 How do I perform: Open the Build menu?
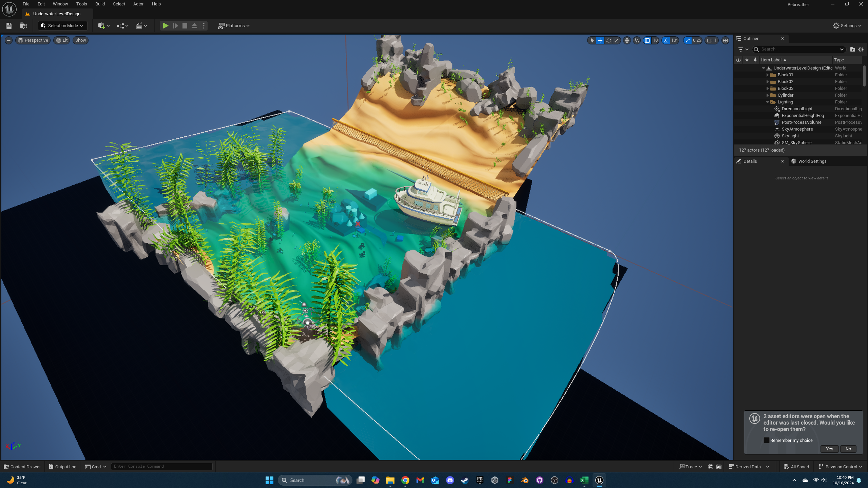(100, 4)
